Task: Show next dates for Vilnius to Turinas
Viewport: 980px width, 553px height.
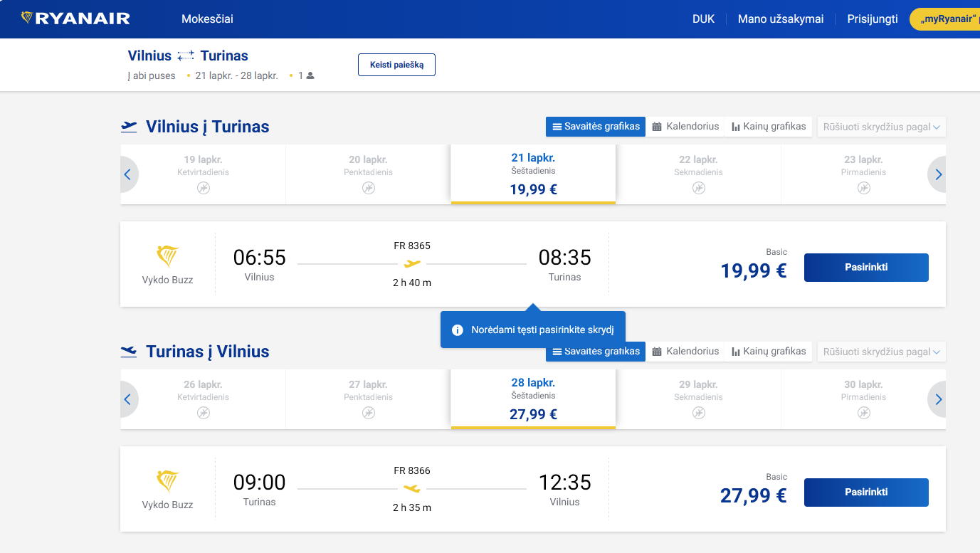Action: tap(938, 174)
